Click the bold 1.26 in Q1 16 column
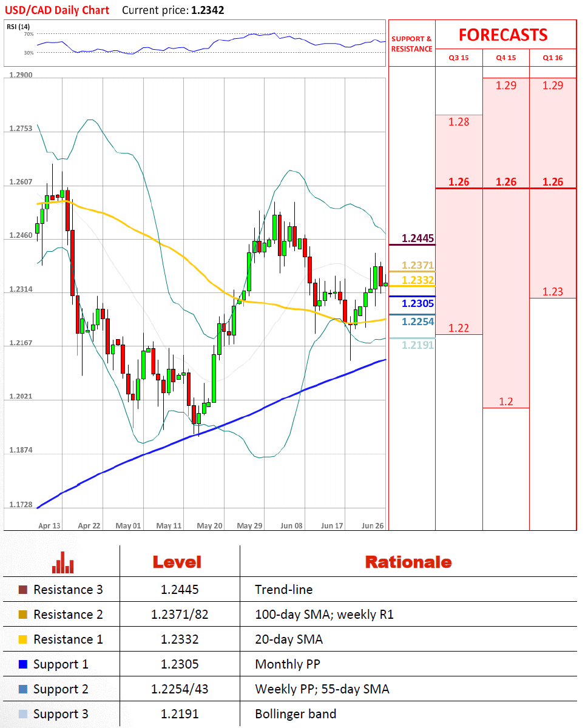588x728 pixels. point(553,182)
